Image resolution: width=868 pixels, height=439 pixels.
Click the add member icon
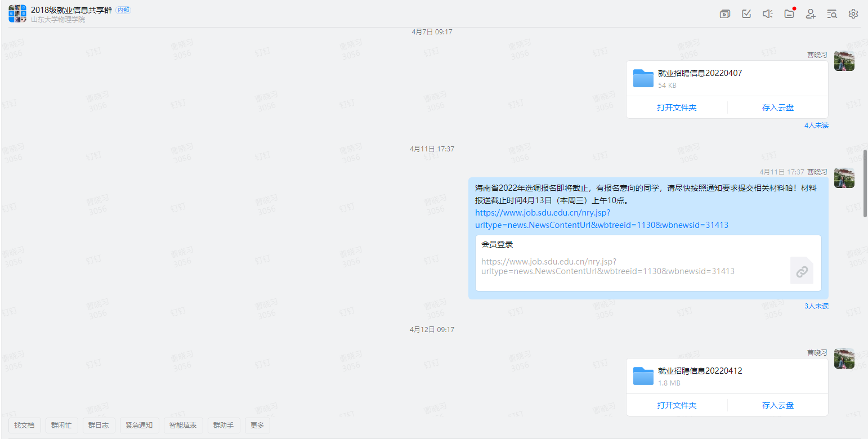coord(811,14)
